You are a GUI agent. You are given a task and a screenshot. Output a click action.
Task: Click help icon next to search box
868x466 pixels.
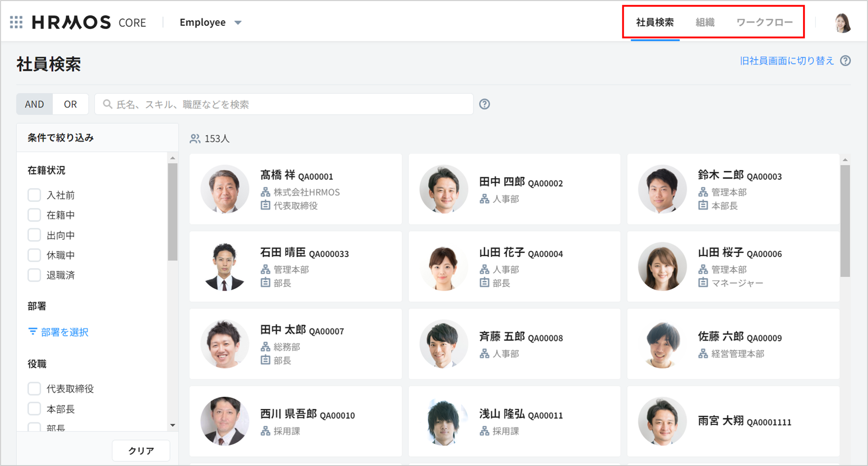(x=484, y=104)
